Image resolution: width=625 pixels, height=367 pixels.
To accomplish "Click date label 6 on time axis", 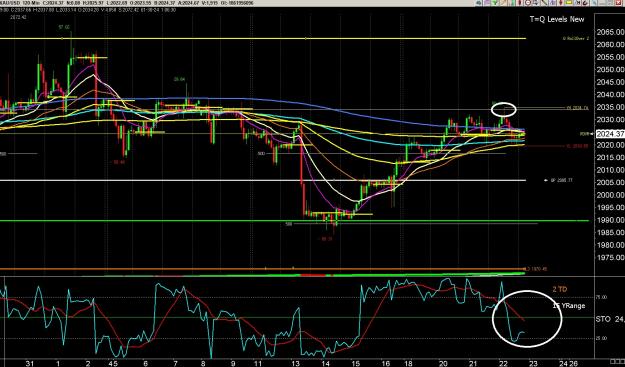I will click(x=145, y=363).
